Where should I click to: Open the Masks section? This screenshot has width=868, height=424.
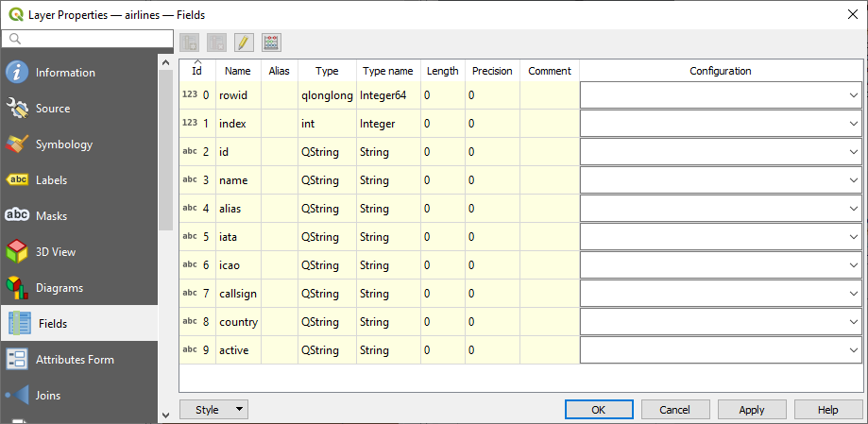(x=51, y=216)
